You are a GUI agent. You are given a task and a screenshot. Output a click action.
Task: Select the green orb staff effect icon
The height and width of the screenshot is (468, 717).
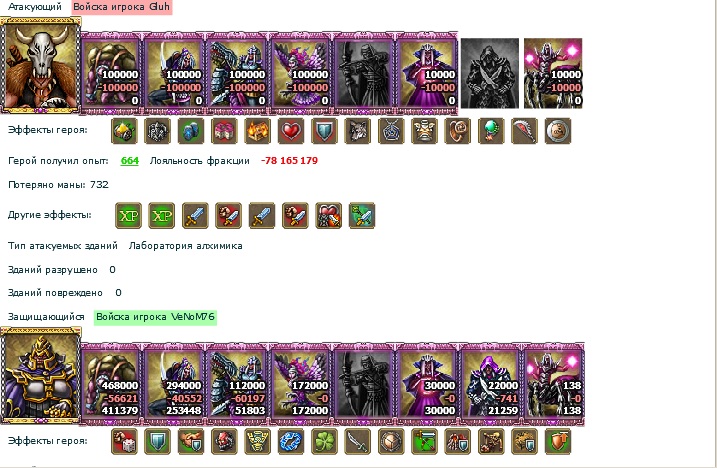(491, 131)
